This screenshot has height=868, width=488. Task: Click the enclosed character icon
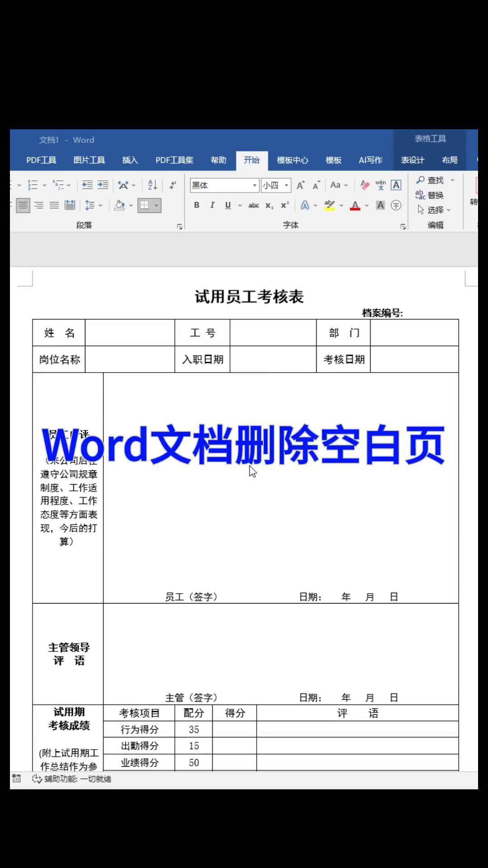point(396,206)
